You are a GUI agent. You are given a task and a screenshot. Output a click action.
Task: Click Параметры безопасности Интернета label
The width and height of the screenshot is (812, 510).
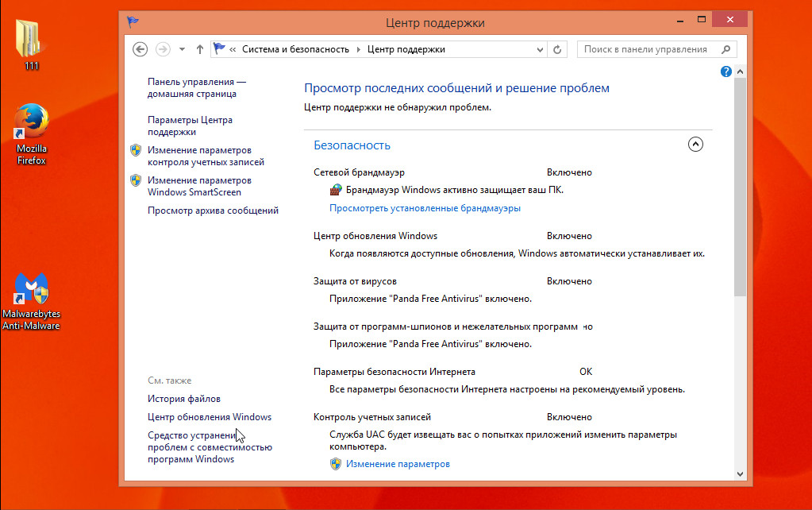click(394, 372)
